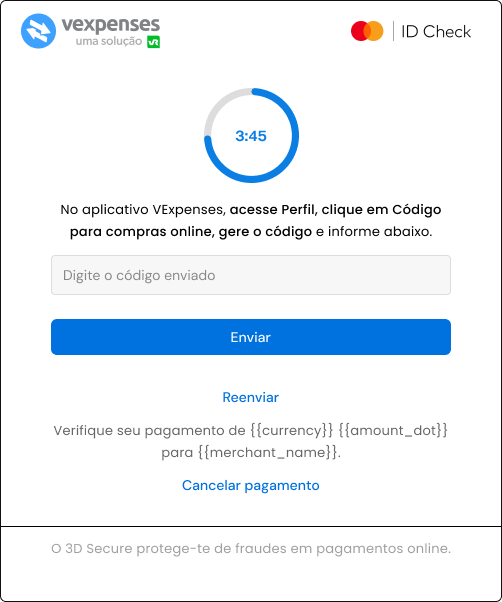The height and width of the screenshot is (602, 502).
Task: Click the ID Check label
Action: pyautogui.click(x=436, y=31)
